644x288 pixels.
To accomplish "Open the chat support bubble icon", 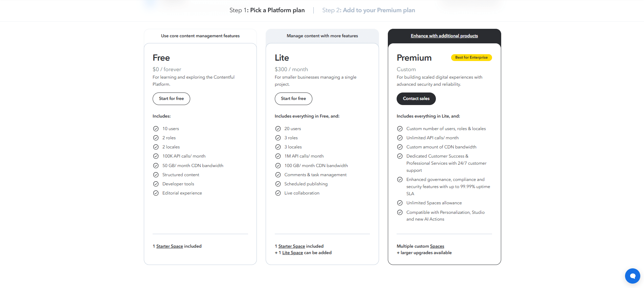I will pos(632,276).
